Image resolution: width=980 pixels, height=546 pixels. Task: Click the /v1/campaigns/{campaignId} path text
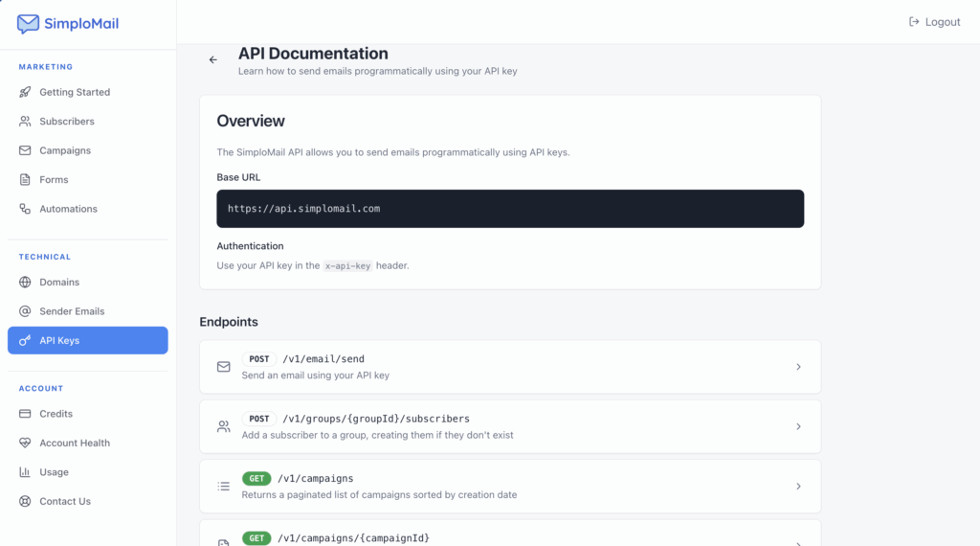353,538
